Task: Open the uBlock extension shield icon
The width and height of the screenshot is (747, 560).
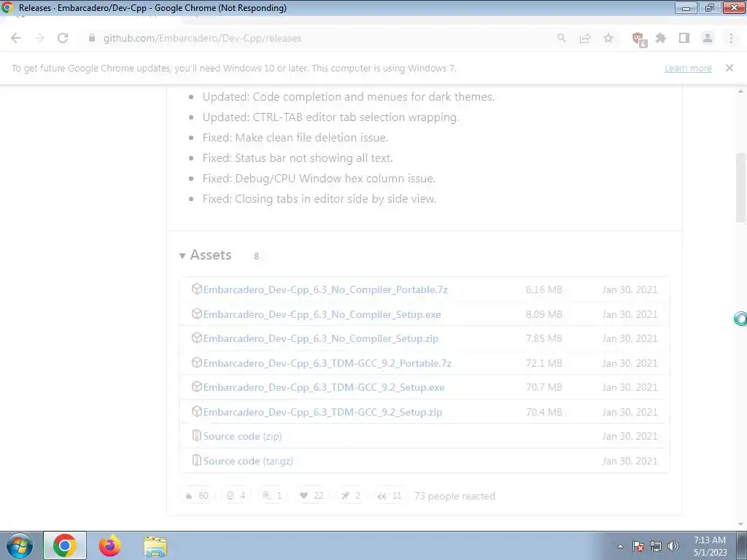Action: [638, 39]
